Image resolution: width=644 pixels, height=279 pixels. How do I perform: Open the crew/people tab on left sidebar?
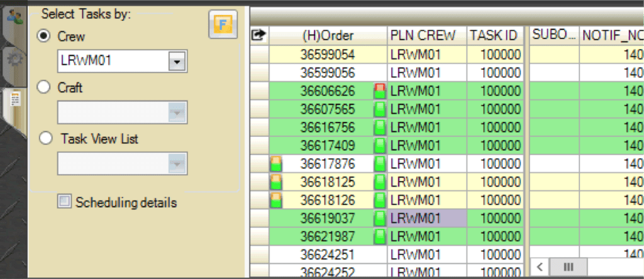13,19
